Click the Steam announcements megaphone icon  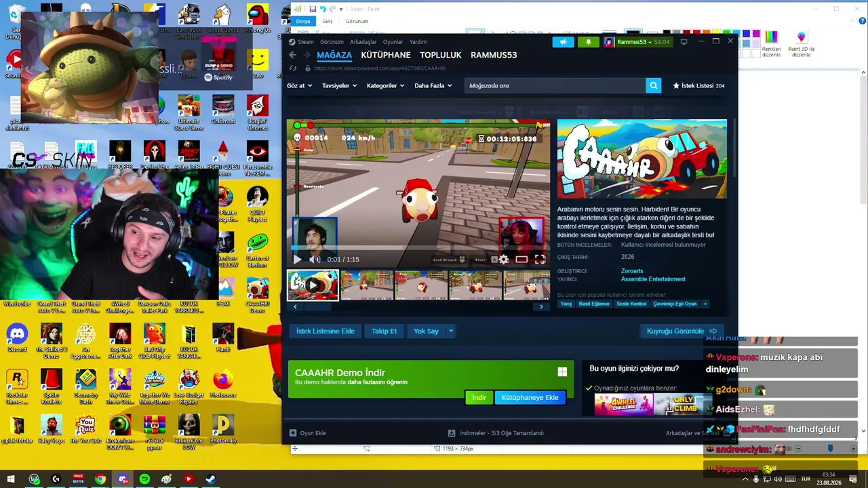coord(563,42)
